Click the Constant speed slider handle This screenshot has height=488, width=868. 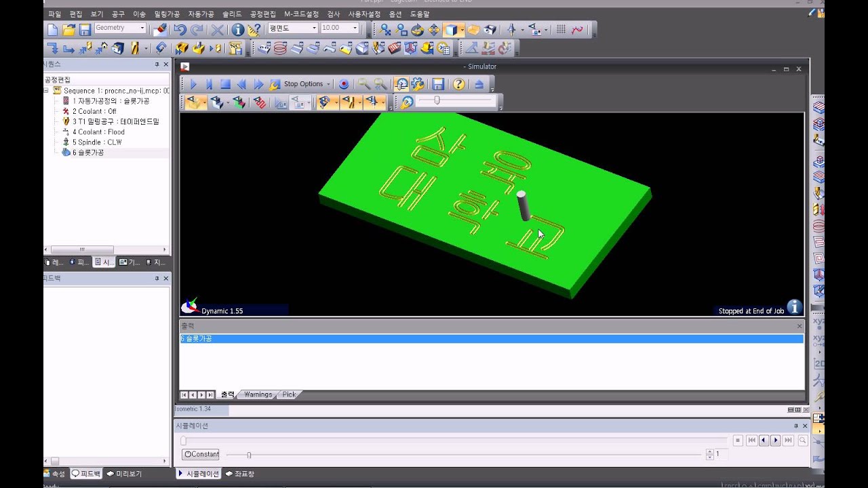tap(249, 455)
